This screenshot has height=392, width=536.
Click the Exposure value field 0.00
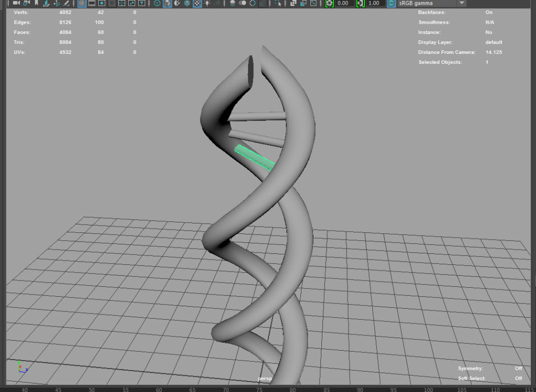tap(344, 3)
